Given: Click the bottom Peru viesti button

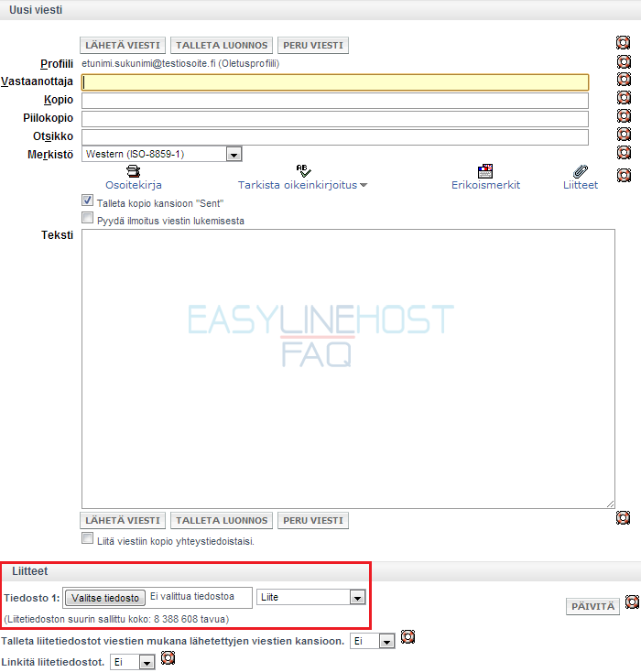Looking at the screenshot, I should [x=313, y=521].
